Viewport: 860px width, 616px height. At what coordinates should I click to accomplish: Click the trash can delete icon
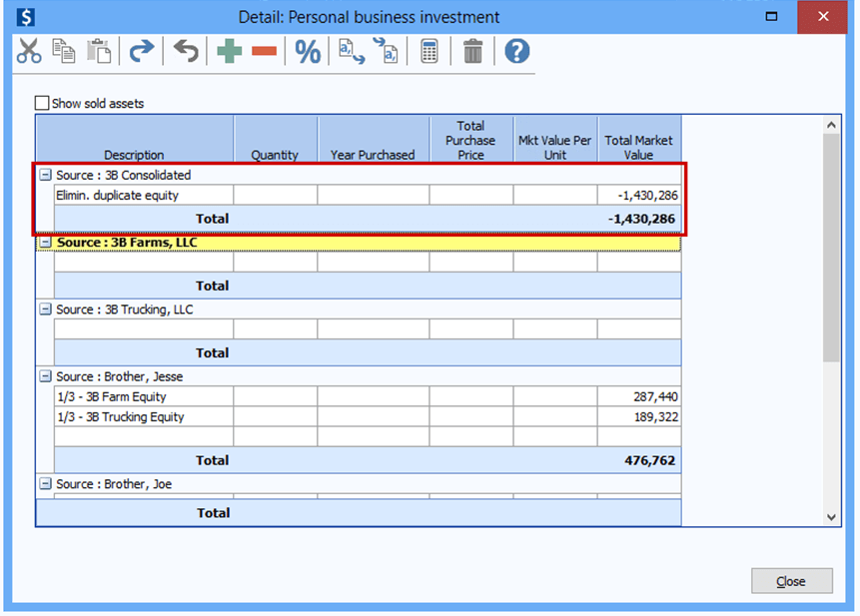473,52
